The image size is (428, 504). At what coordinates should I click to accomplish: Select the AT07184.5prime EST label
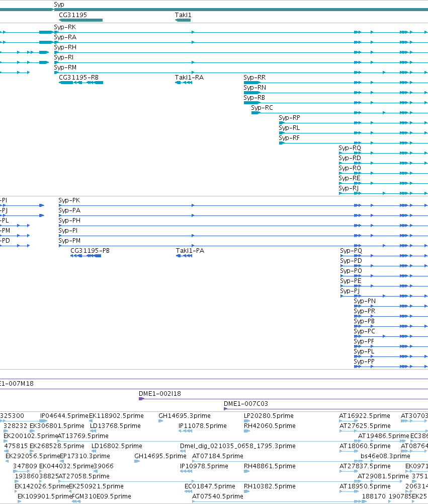[x=218, y=456]
